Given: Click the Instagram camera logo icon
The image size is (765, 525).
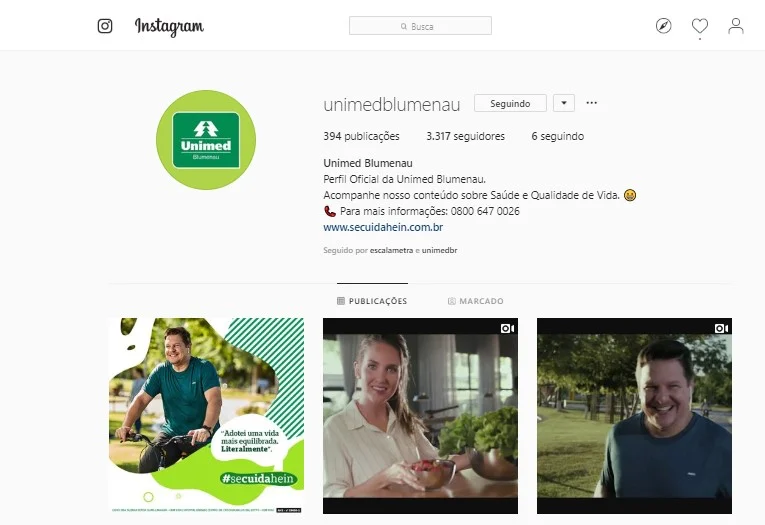Looking at the screenshot, I should pyautogui.click(x=105, y=26).
